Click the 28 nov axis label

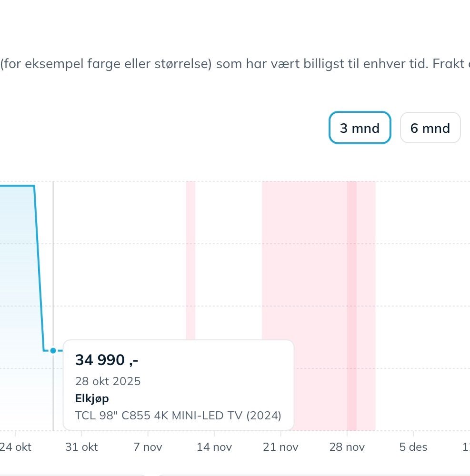tap(347, 447)
